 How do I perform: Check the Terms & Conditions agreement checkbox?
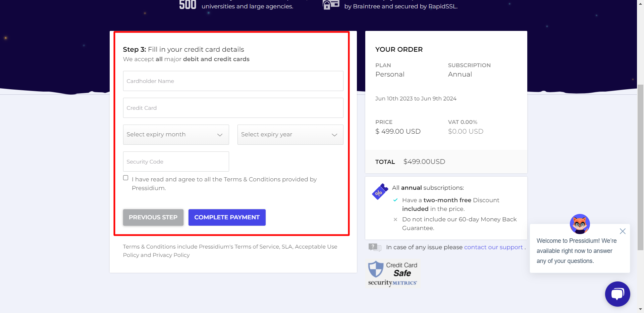(125, 178)
